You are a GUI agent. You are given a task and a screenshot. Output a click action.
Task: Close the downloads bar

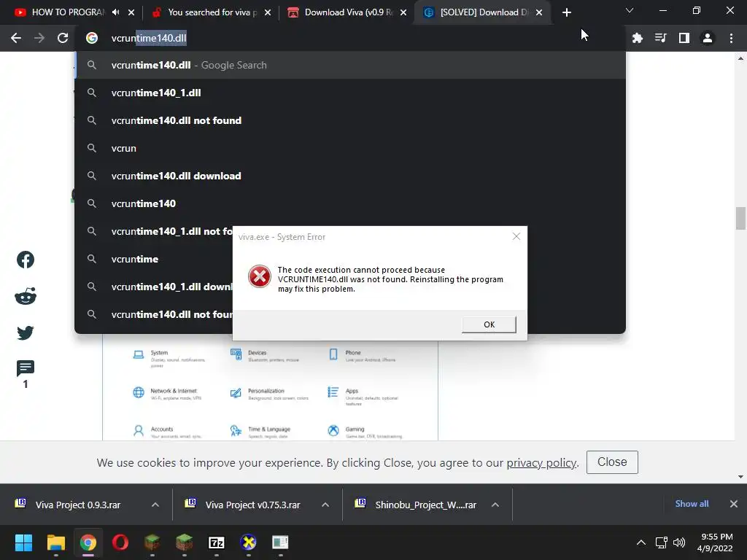(734, 504)
